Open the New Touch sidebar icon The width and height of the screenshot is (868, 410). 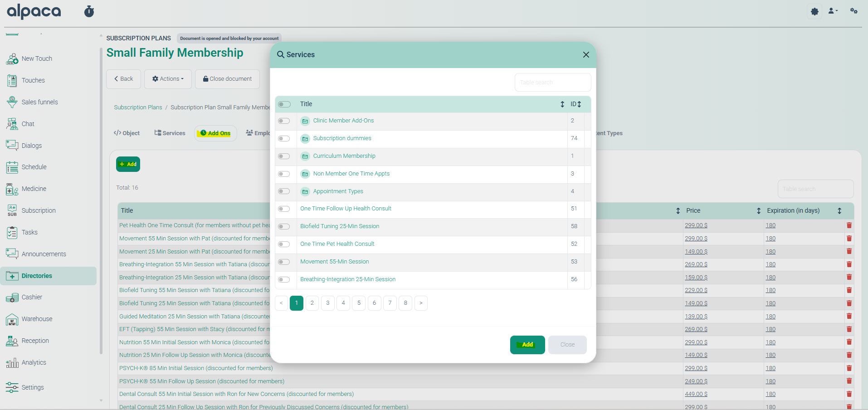pyautogui.click(x=12, y=59)
